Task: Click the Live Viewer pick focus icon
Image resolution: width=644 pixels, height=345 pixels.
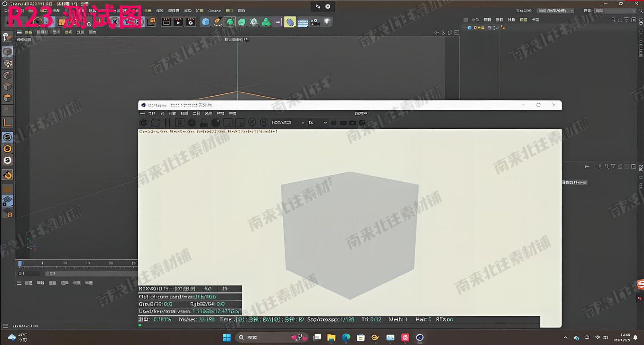Action: 252,122
